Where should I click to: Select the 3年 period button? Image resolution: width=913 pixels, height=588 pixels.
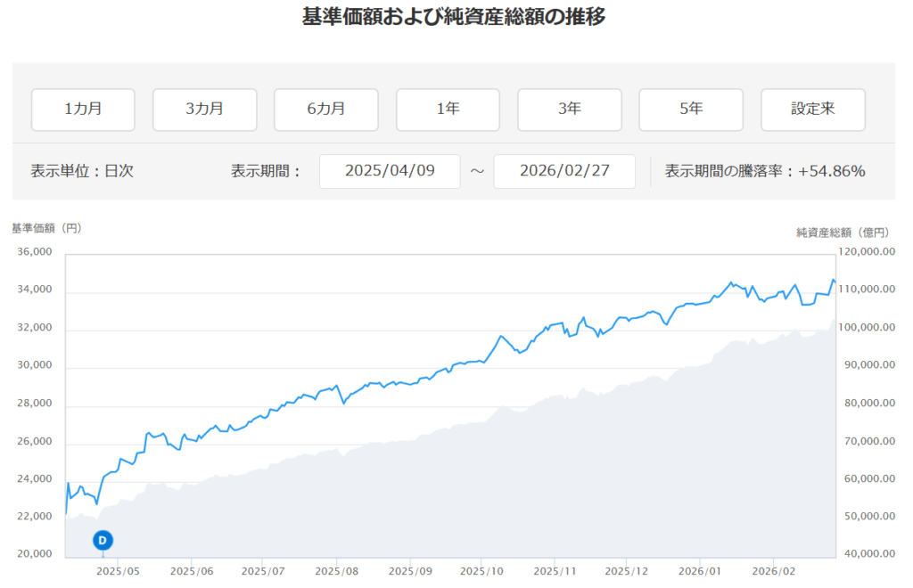tap(569, 110)
